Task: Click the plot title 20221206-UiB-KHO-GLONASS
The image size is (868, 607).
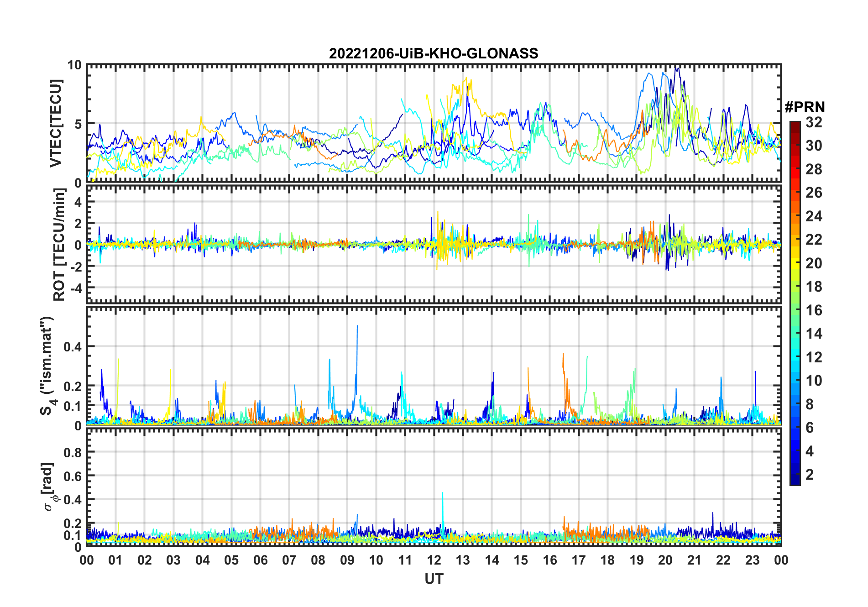Action: pyautogui.click(x=434, y=53)
